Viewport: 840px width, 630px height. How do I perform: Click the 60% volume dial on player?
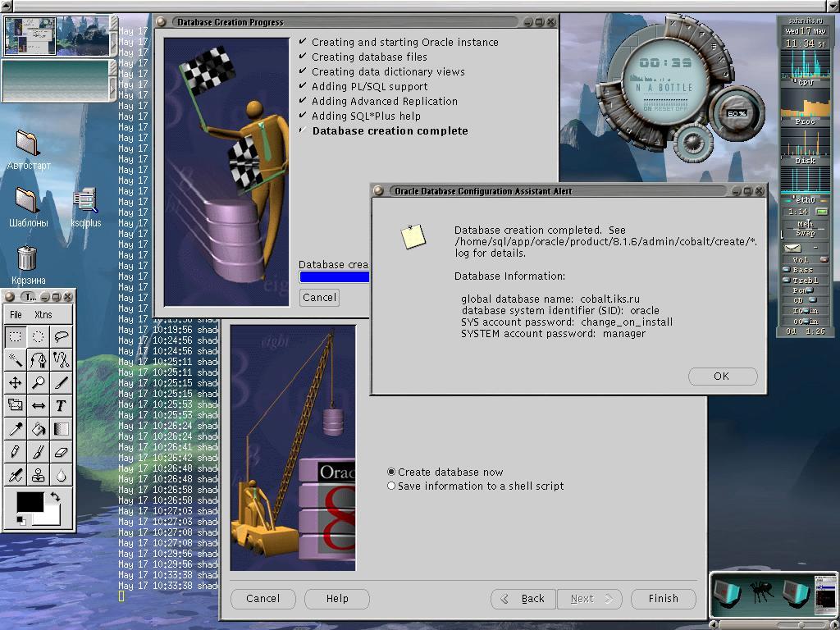click(737, 113)
